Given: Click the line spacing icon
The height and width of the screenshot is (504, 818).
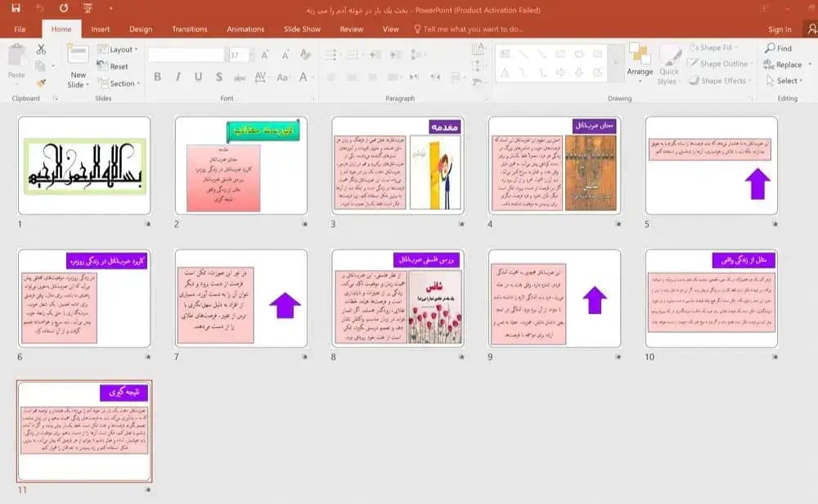Looking at the screenshot, I should tap(417, 54).
